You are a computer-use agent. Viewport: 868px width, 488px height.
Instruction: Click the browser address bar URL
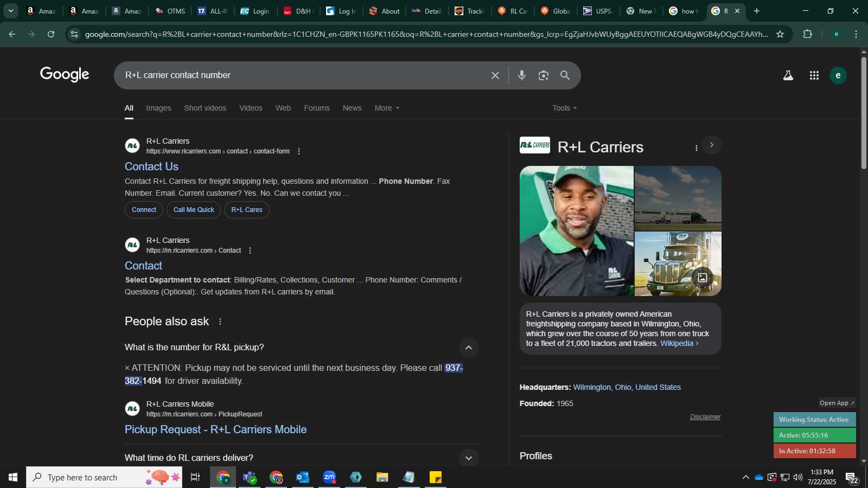pos(426,34)
